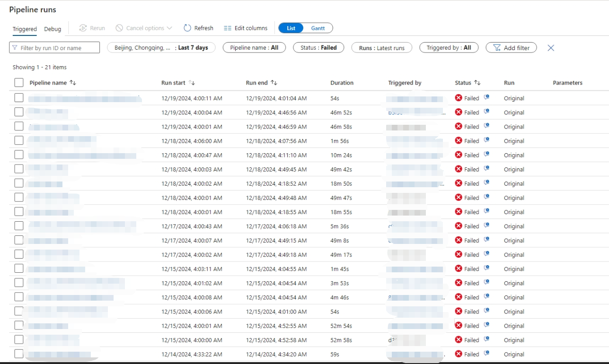Open error bubble icon for 12/15/2024, 4:01:02 AM run
This screenshot has height=364, width=609.
point(486,282)
